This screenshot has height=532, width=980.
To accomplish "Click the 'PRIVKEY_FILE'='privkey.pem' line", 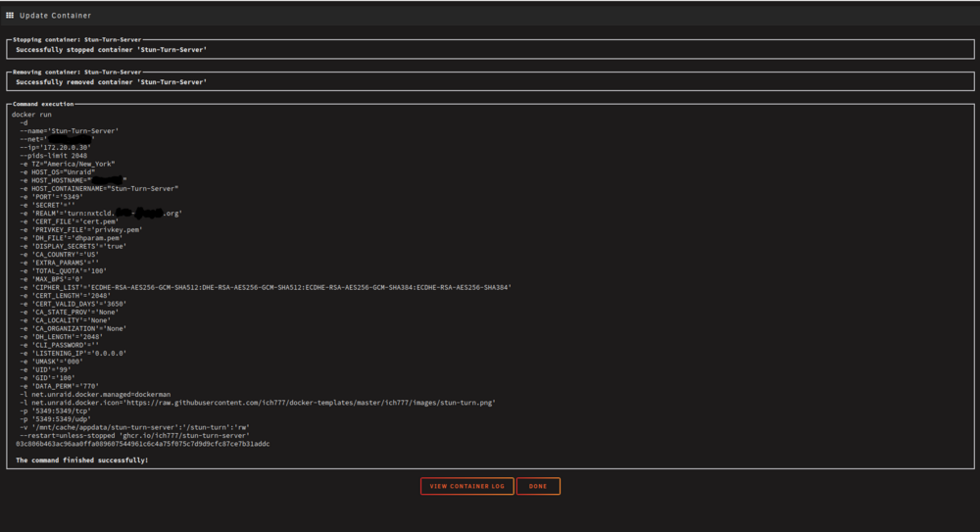I will click(81, 229).
